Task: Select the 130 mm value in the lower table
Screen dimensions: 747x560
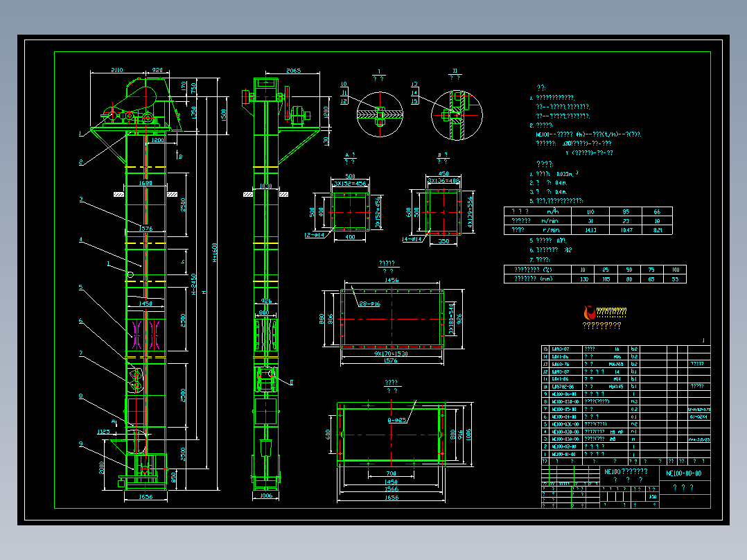Action: (585, 279)
